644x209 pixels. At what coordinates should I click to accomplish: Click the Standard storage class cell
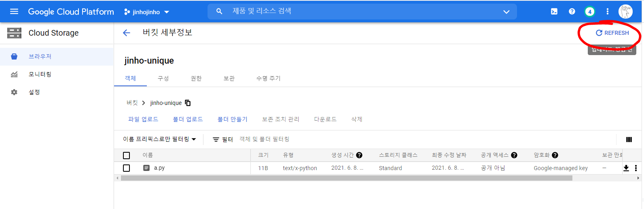(x=390, y=168)
